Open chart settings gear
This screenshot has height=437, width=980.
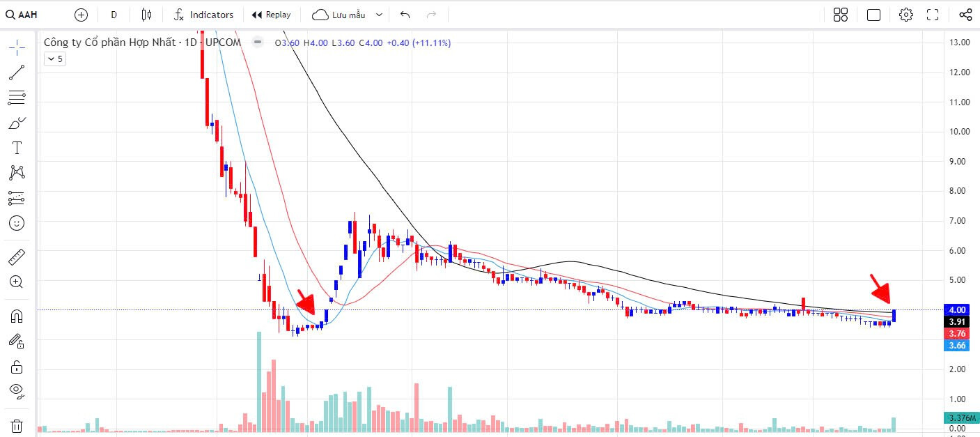(905, 15)
